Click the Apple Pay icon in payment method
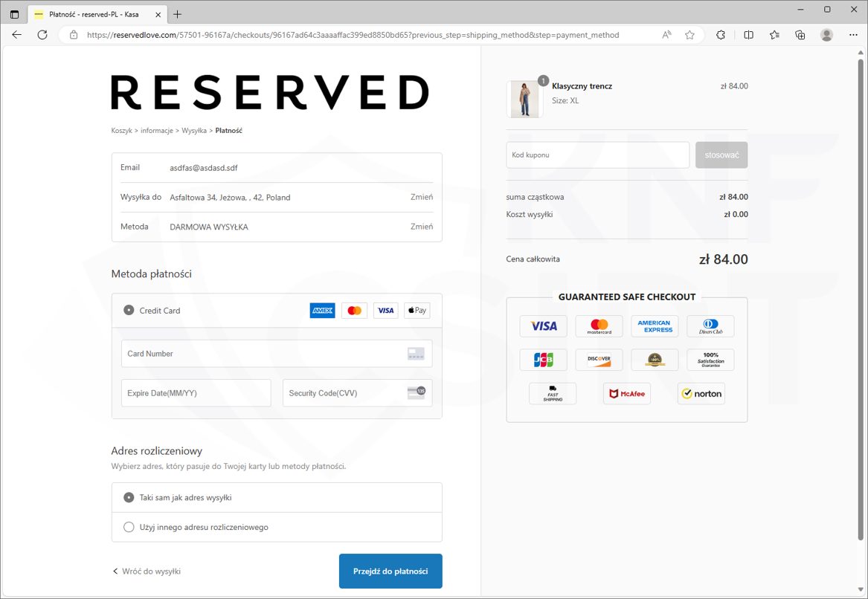This screenshot has height=599, width=868. click(417, 311)
